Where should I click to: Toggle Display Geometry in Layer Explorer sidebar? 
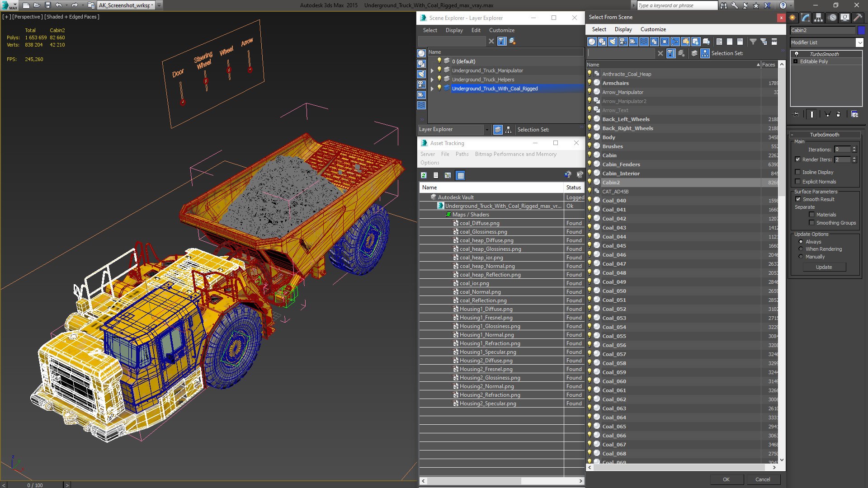pyautogui.click(x=421, y=53)
